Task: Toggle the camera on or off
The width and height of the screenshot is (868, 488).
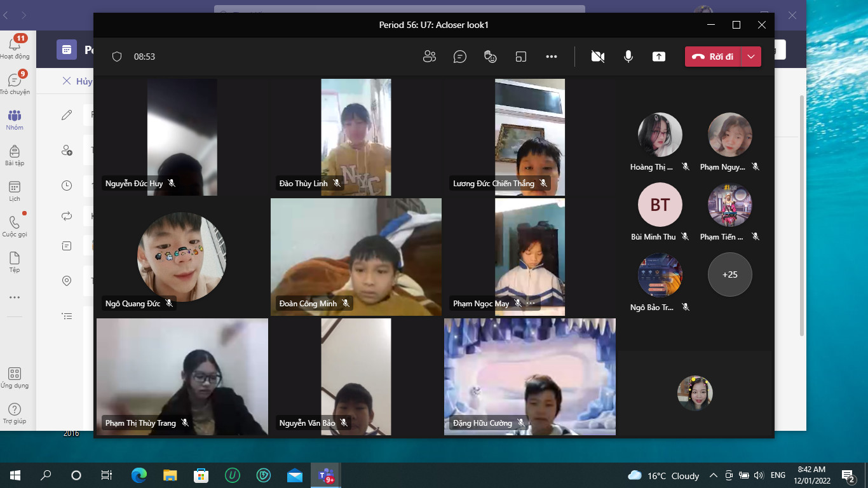Action: coord(597,57)
